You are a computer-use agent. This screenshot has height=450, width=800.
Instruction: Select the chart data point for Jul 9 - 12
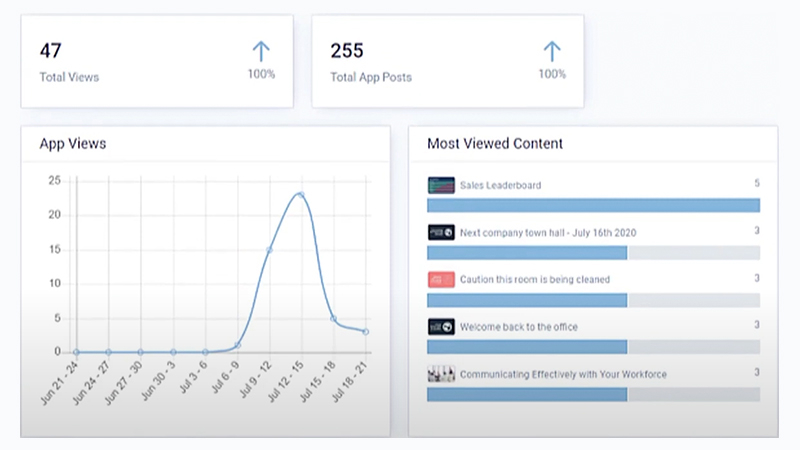(269, 249)
